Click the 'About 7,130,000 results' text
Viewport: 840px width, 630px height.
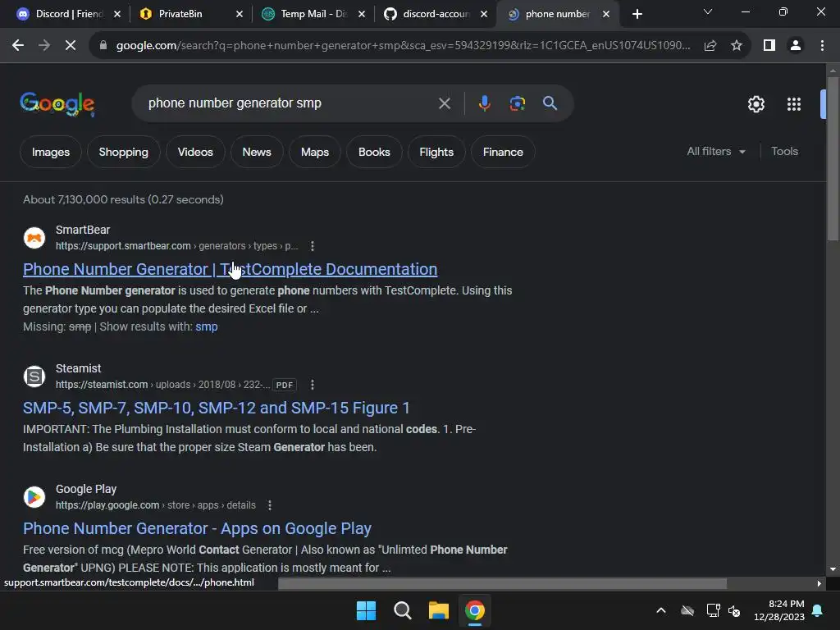point(123,199)
